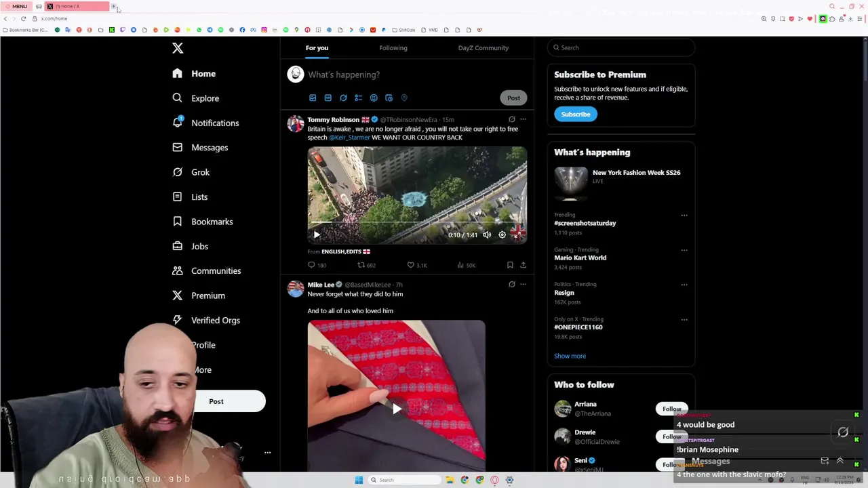868x488 pixels.
Task: Click the grey Post button in composer
Action: [513, 98]
